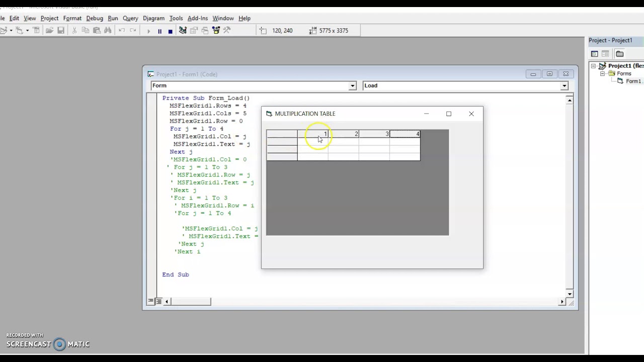Screen dimensions: 644x362
Task: Select Form1 in the project tree
Action: click(x=633, y=81)
